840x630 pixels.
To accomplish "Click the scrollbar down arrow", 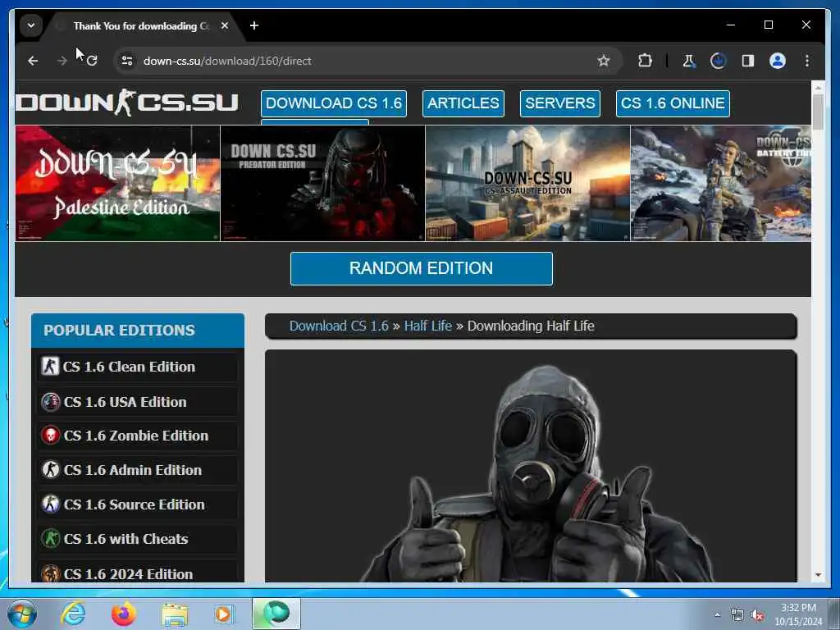I will coord(818,575).
